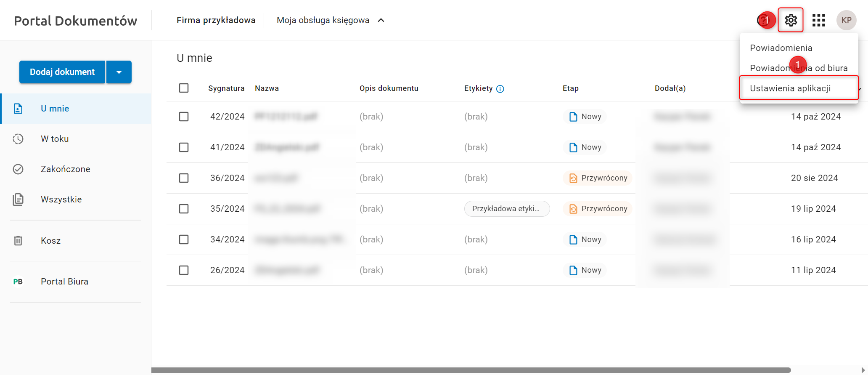Toggle the select-all header checkbox

184,88
